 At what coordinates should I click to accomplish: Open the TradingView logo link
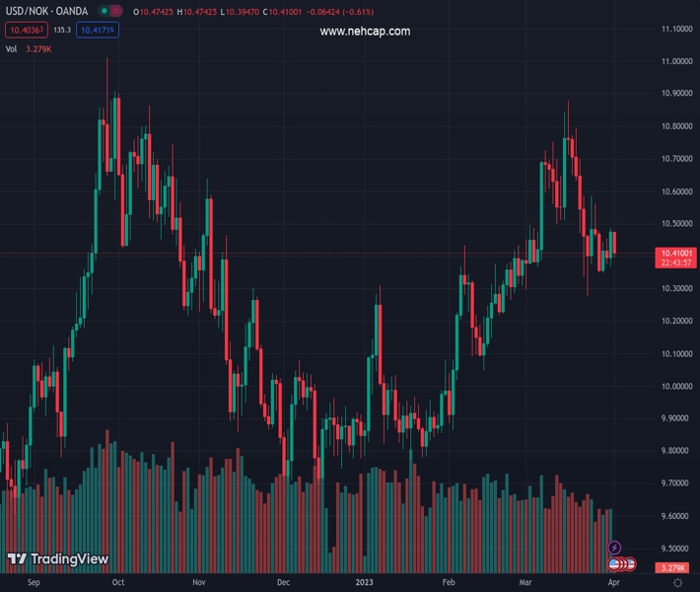[x=58, y=558]
